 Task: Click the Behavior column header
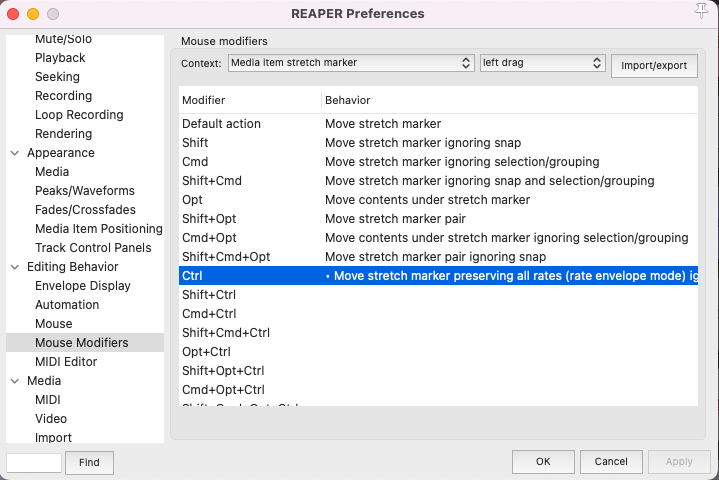[x=348, y=101]
